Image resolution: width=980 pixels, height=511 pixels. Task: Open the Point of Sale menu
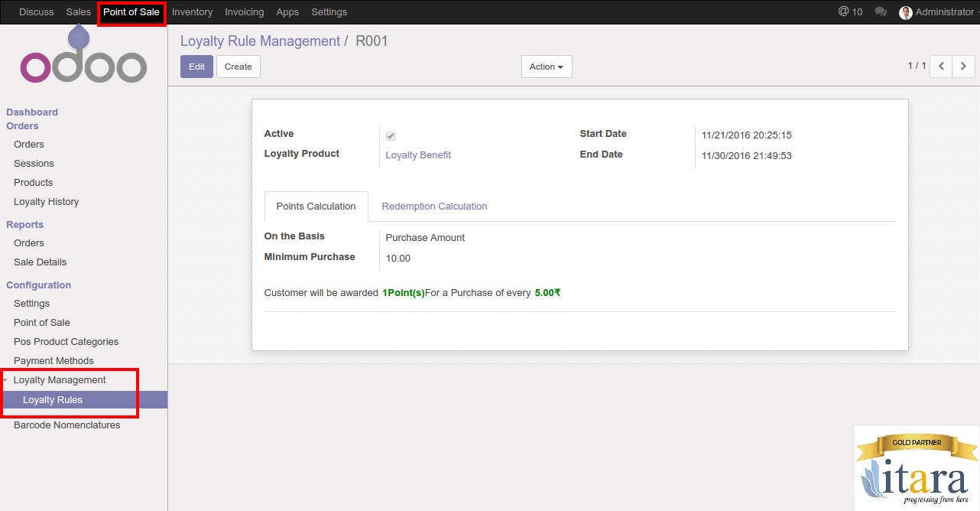(x=131, y=12)
